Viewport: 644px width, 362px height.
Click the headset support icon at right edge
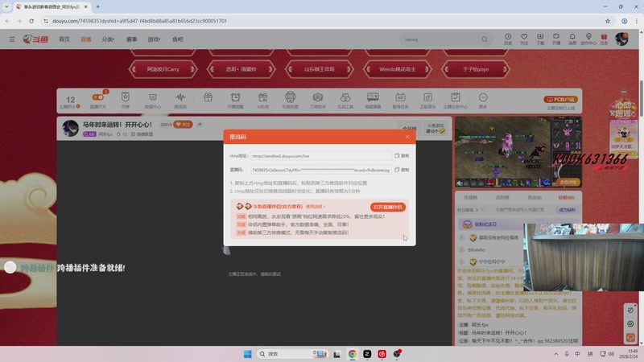630,337
